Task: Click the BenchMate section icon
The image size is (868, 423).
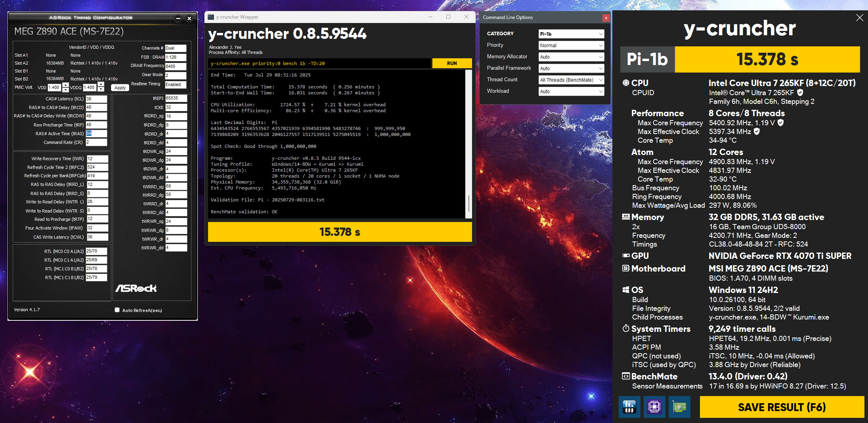Action: click(x=626, y=376)
